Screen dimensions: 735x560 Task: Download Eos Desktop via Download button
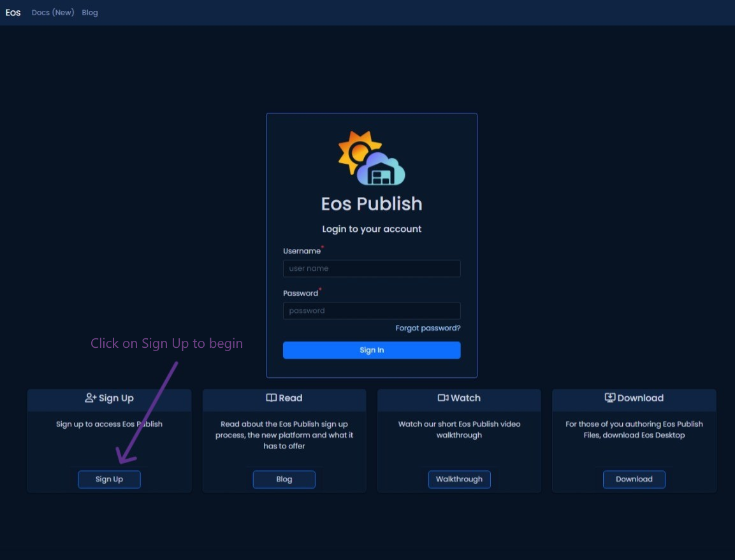[x=634, y=479]
